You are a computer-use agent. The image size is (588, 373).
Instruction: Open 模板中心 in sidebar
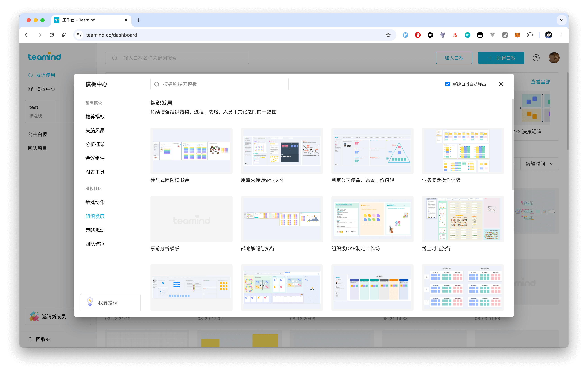pos(42,89)
